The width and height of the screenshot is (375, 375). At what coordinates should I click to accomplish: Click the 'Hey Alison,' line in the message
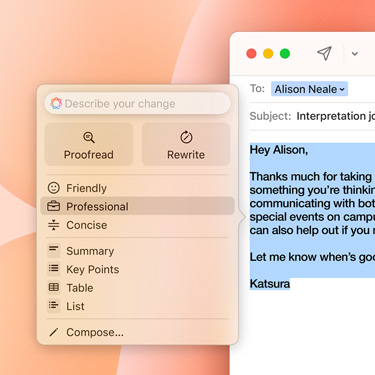[279, 150]
